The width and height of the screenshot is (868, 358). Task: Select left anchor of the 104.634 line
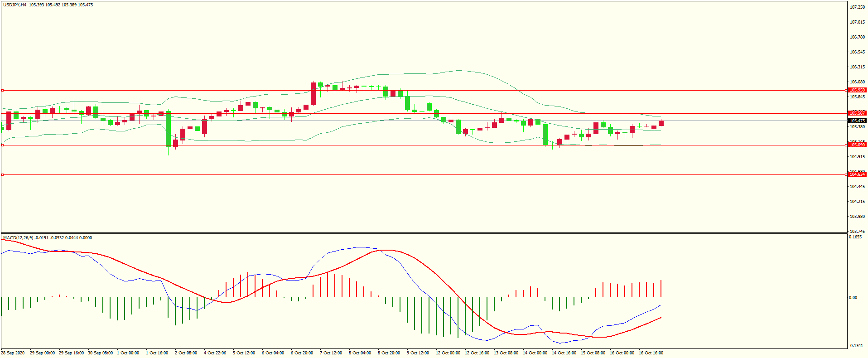click(2, 174)
